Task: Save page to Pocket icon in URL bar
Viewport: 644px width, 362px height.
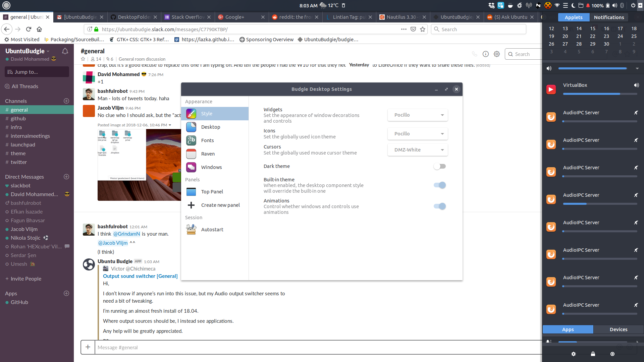Action: pyautogui.click(x=413, y=29)
